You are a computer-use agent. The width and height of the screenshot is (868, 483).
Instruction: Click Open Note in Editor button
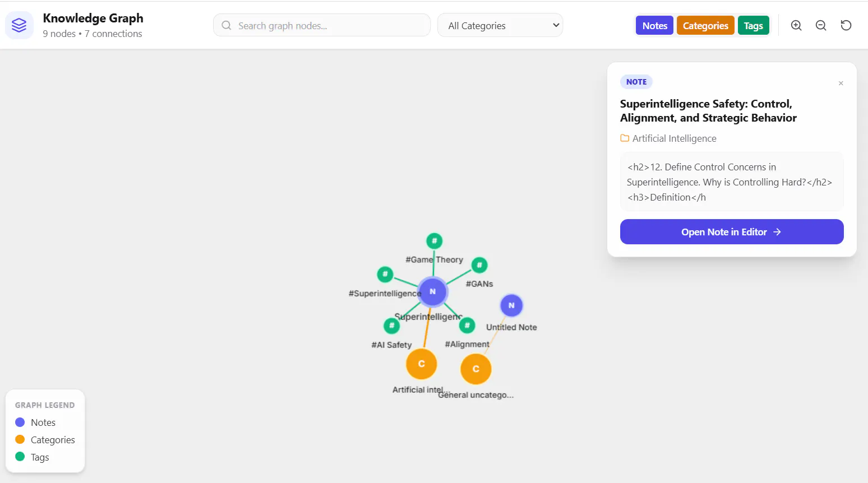tap(732, 232)
